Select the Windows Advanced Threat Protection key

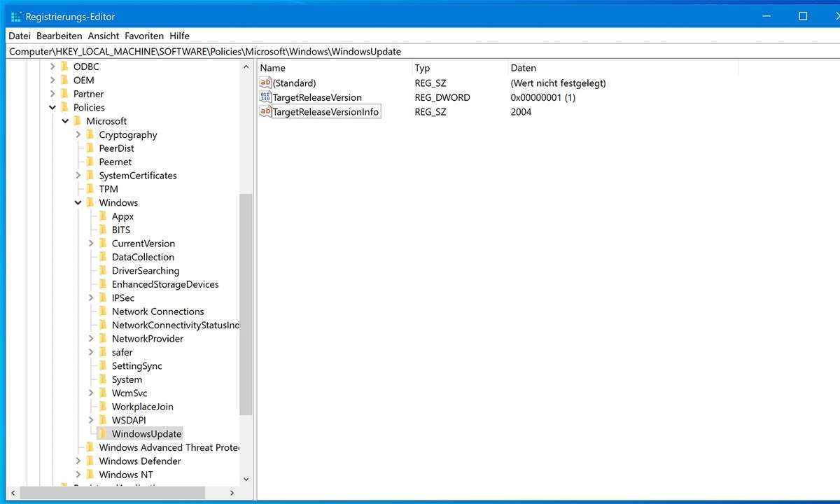tap(169, 447)
